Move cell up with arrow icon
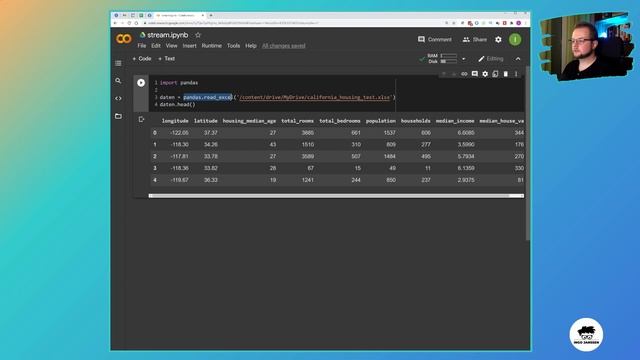 pyautogui.click(x=444, y=74)
